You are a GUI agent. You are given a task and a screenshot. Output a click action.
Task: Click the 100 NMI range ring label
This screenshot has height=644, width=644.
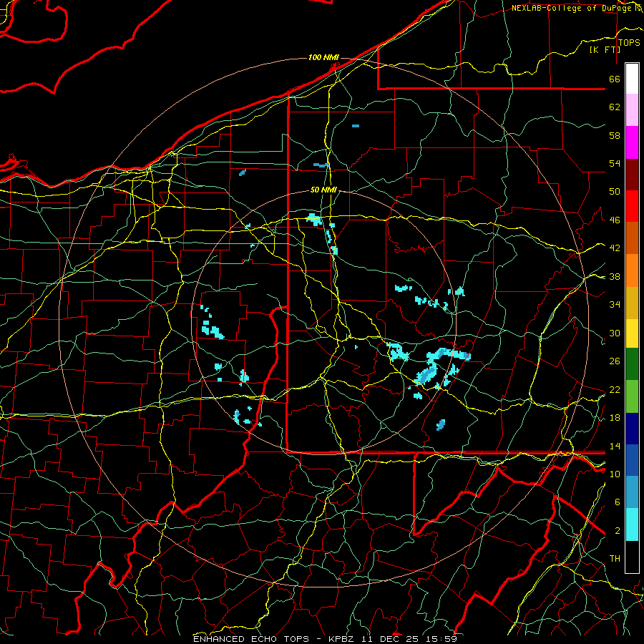pyautogui.click(x=323, y=57)
